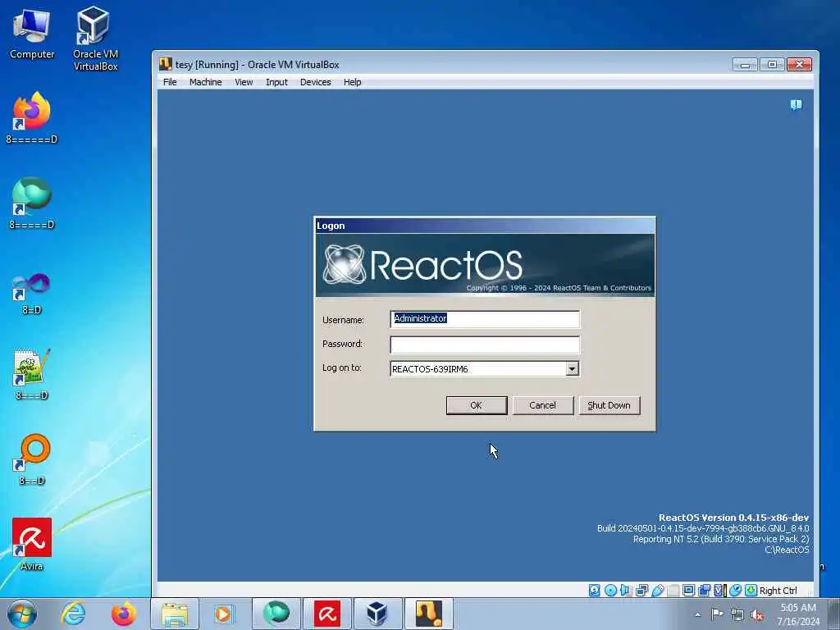The image size is (840, 630).
Task: Click the Username input field
Action: tap(485, 319)
